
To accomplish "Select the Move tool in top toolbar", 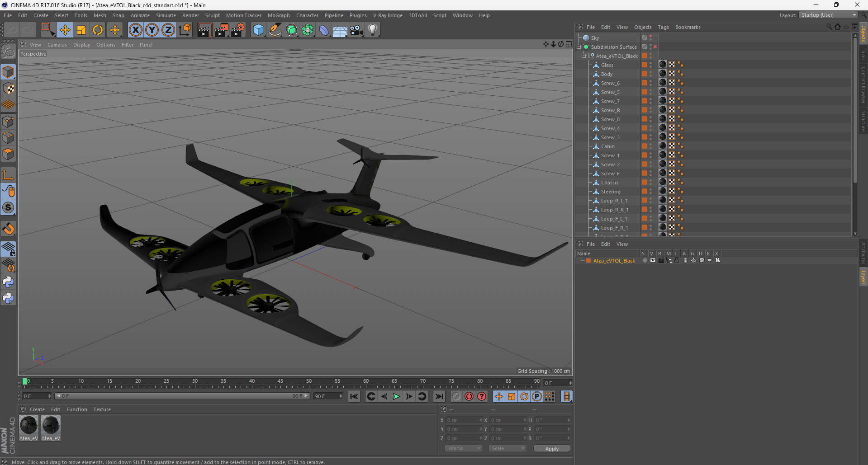I will pos(65,30).
